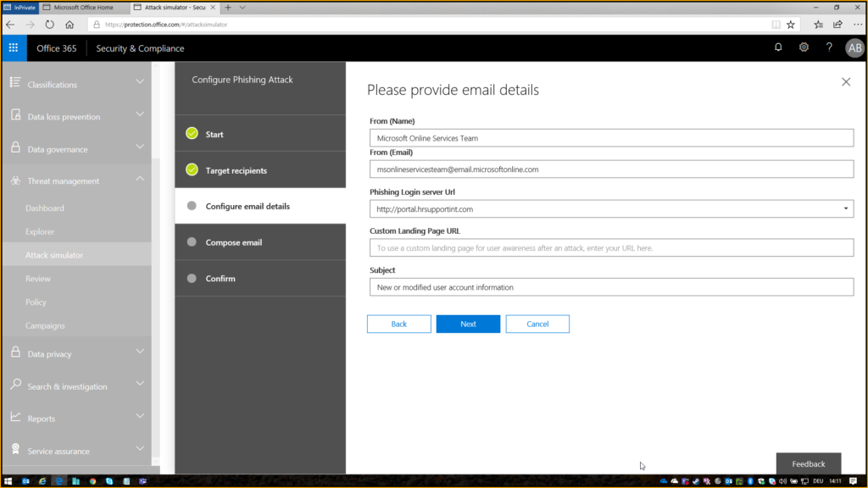Jump to the Confirm wizard step
This screenshot has width=868, height=488.
point(260,278)
